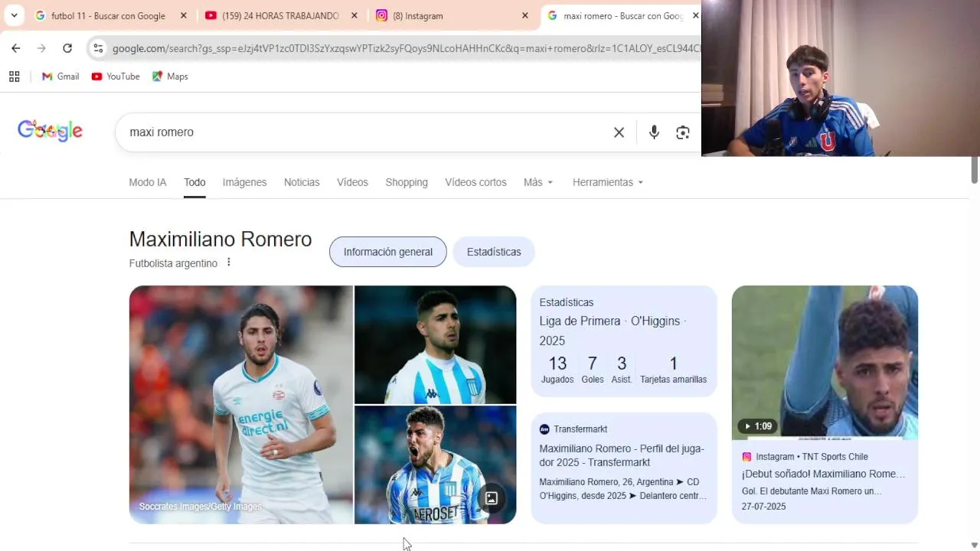This screenshot has width=980, height=551.
Task: Play the 1:09 TNT Sports video thumbnail
Action: coord(825,363)
